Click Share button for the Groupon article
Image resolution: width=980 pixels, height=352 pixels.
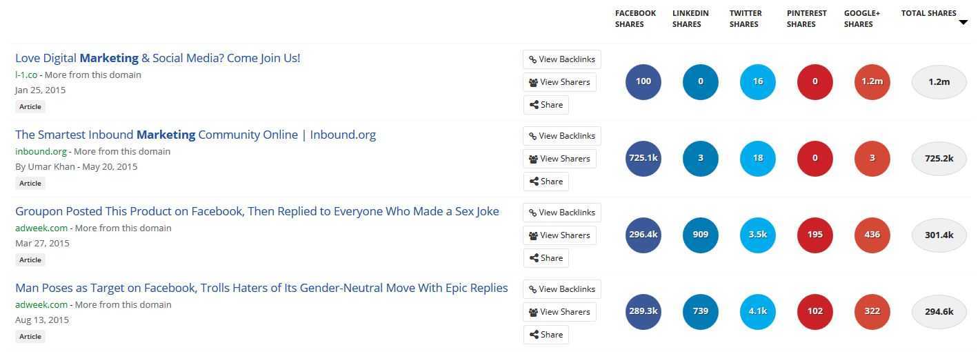click(546, 258)
